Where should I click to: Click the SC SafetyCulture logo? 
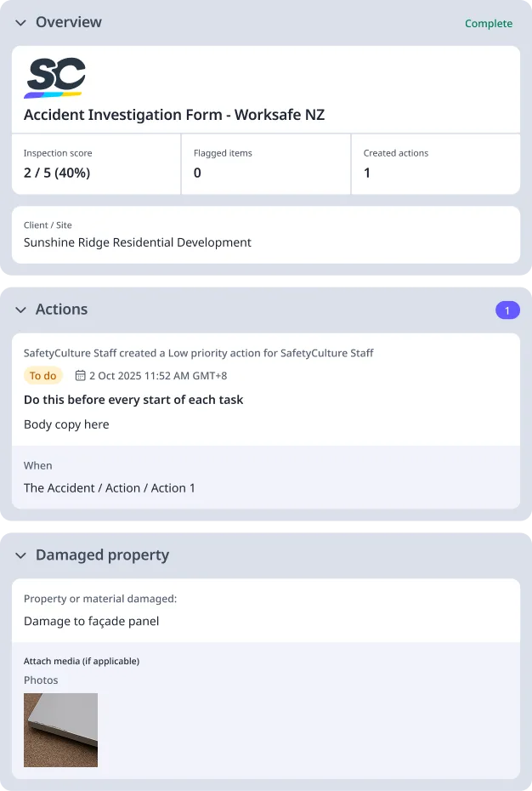point(55,77)
